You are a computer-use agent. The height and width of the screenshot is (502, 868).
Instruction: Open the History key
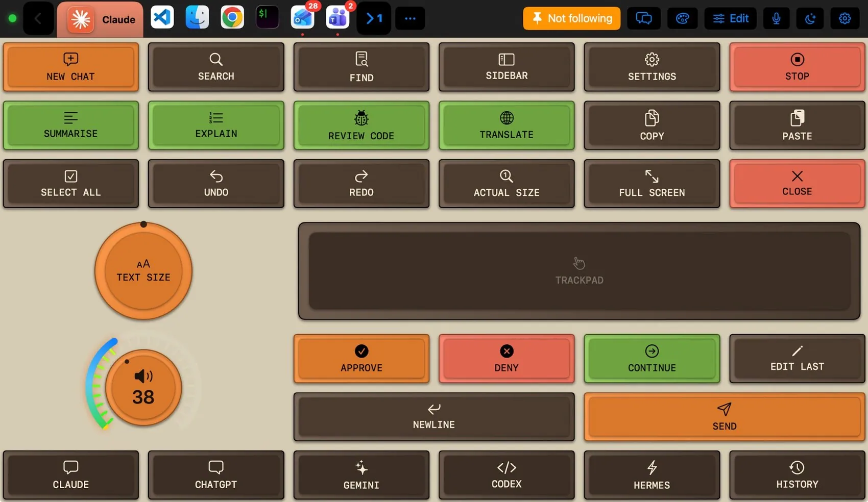(x=797, y=475)
